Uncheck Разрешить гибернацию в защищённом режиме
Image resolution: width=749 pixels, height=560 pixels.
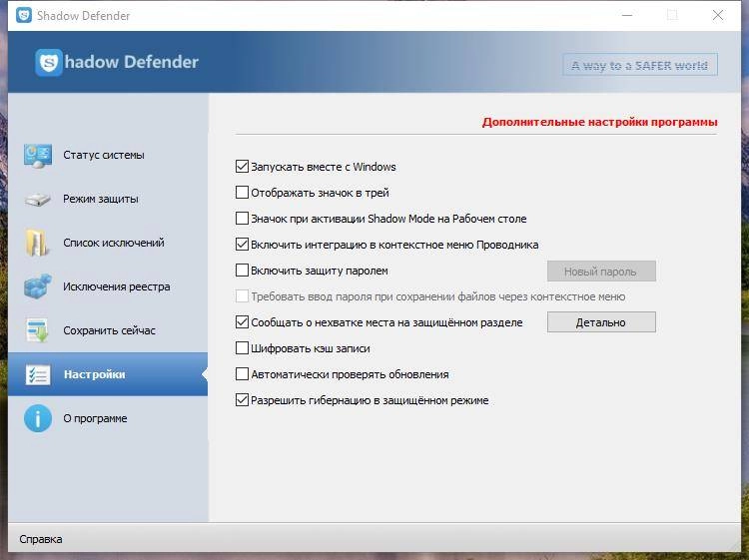243,400
